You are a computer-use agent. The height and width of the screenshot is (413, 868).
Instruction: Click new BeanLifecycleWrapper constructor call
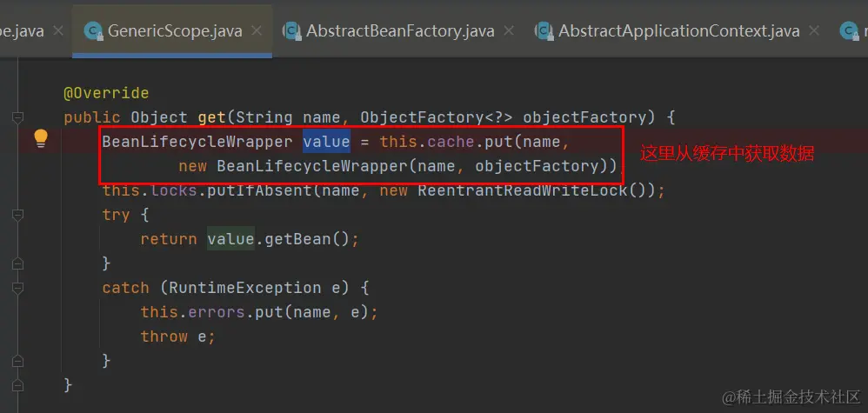coord(398,166)
